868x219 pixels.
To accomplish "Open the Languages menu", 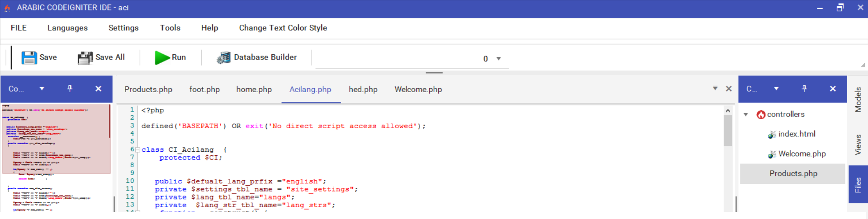I will (x=67, y=28).
